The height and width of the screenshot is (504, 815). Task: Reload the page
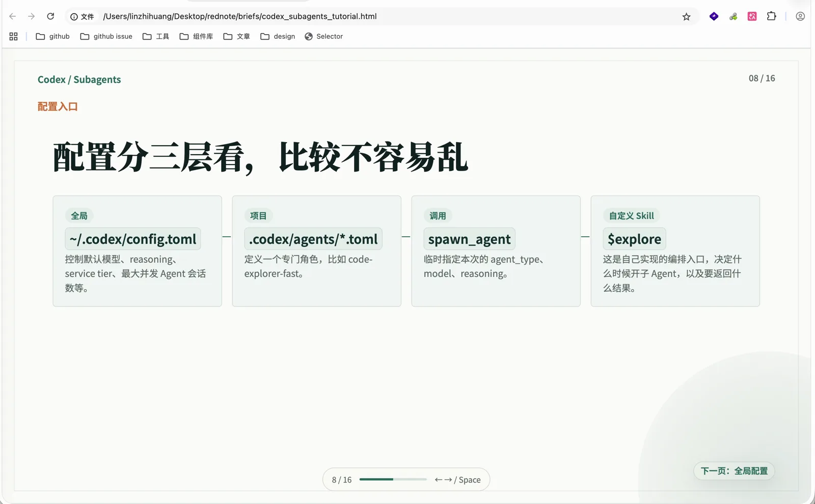coord(50,16)
